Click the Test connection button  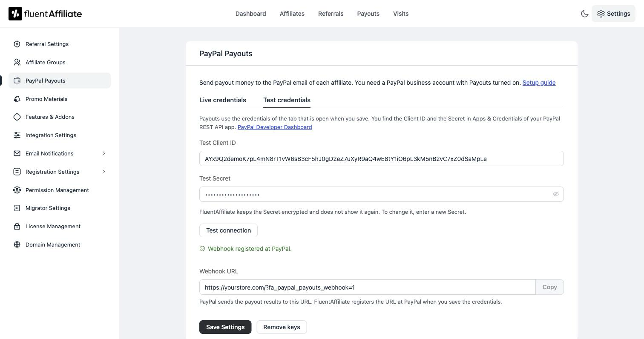tap(228, 230)
